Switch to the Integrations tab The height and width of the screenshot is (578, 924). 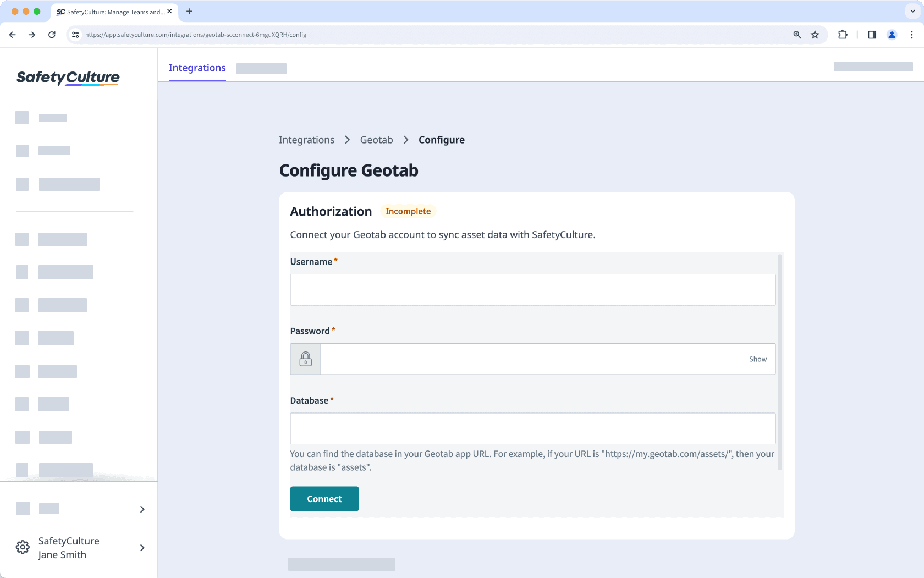[197, 68]
